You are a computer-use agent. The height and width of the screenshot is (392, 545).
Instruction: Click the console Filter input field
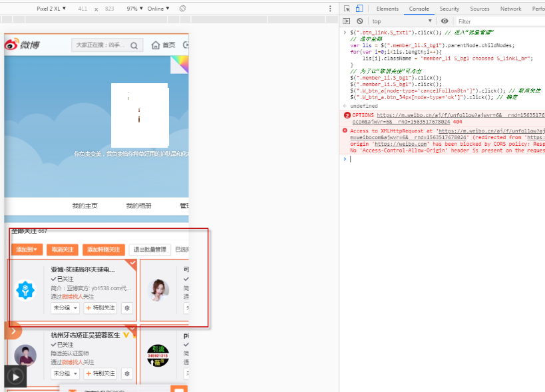(492, 21)
